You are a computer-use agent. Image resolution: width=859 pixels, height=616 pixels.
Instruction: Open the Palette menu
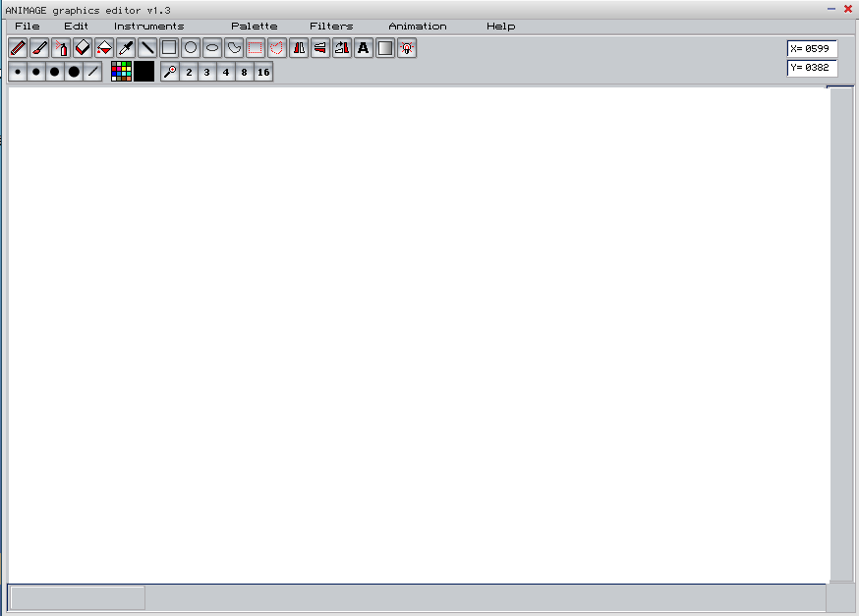tap(255, 27)
